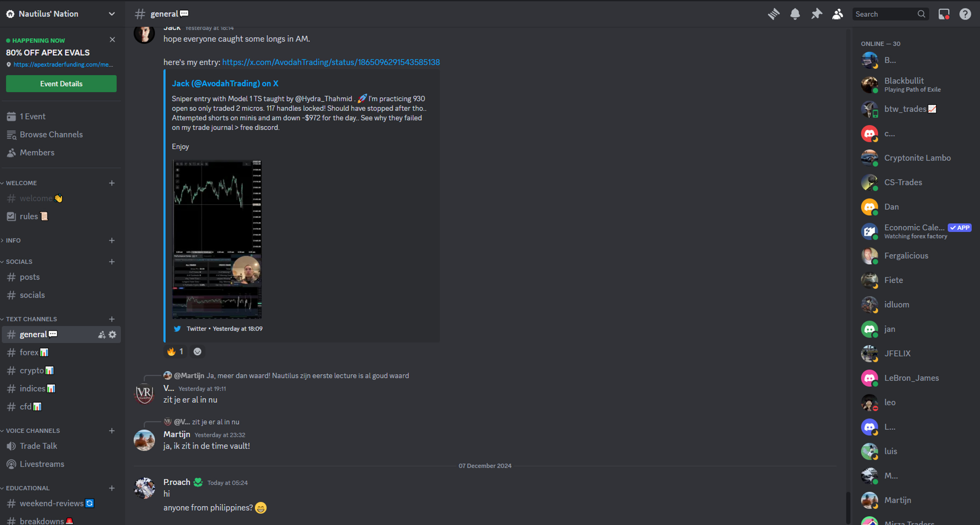Click the V... user avatar with VR logo
The image size is (980, 525).
[x=144, y=394]
